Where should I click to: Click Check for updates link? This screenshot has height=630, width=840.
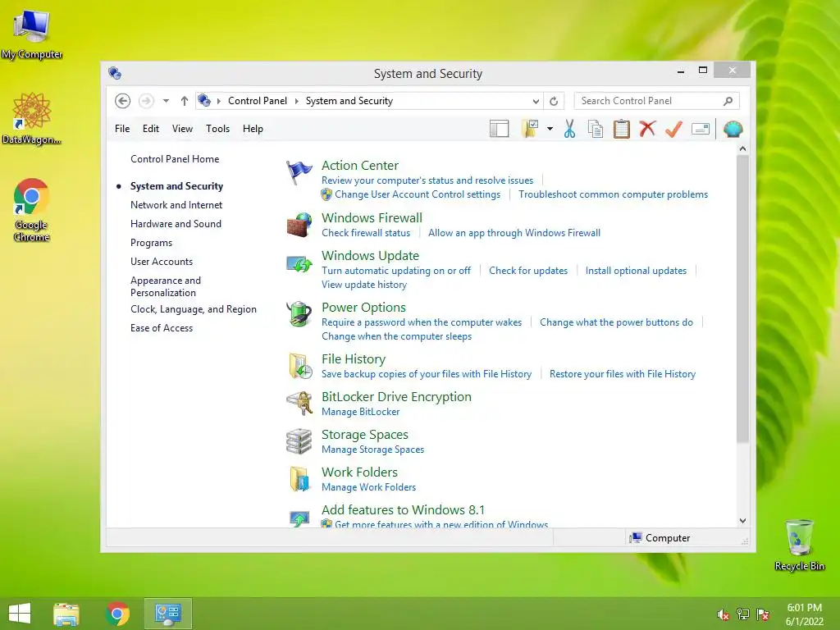pyautogui.click(x=528, y=271)
